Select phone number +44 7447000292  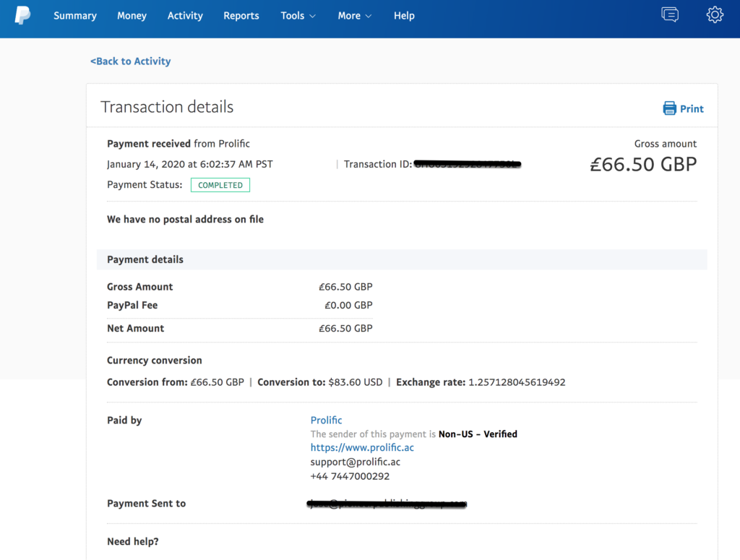click(350, 476)
